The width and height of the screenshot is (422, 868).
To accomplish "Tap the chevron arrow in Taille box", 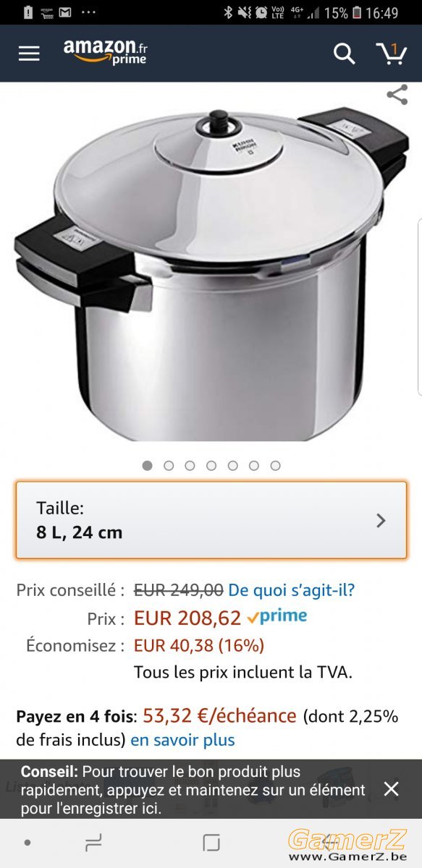I will click(381, 520).
